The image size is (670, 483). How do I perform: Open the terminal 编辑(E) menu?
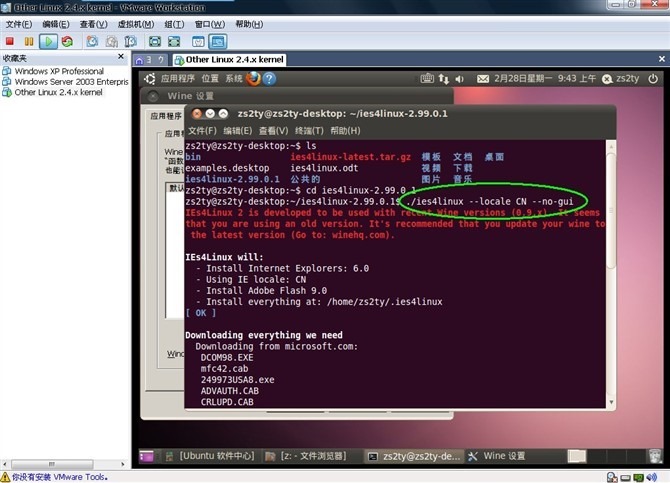[238, 131]
